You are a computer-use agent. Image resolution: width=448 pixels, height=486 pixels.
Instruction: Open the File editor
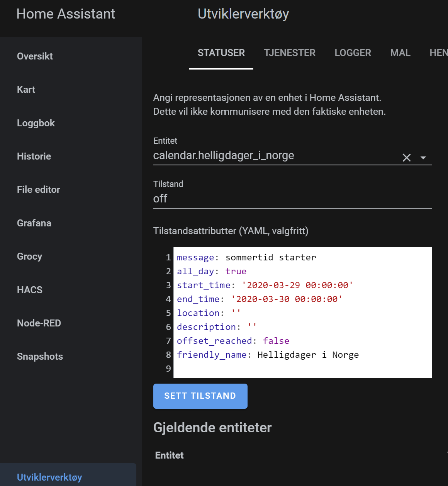click(x=38, y=190)
